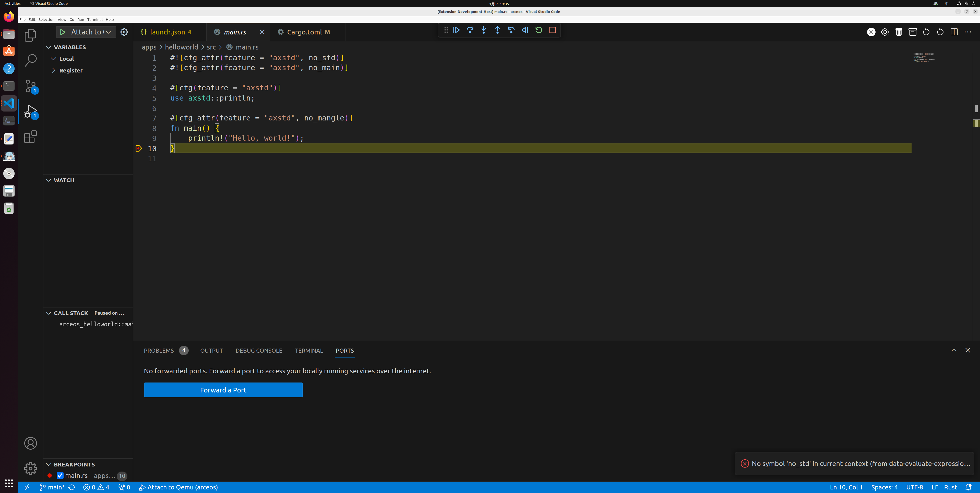This screenshot has width=980, height=493.
Task: Stop debugging red square button
Action: click(552, 30)
